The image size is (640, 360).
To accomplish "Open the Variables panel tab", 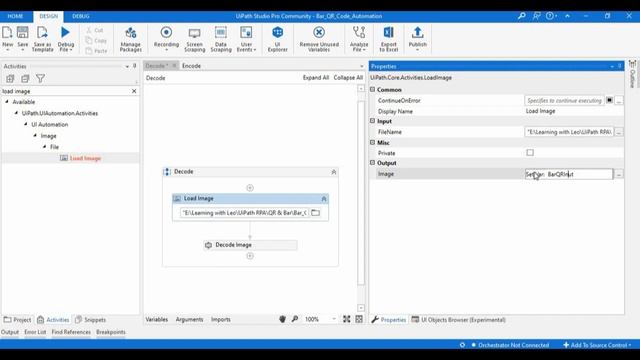I will pyautogui.click(x=156, y=319).
